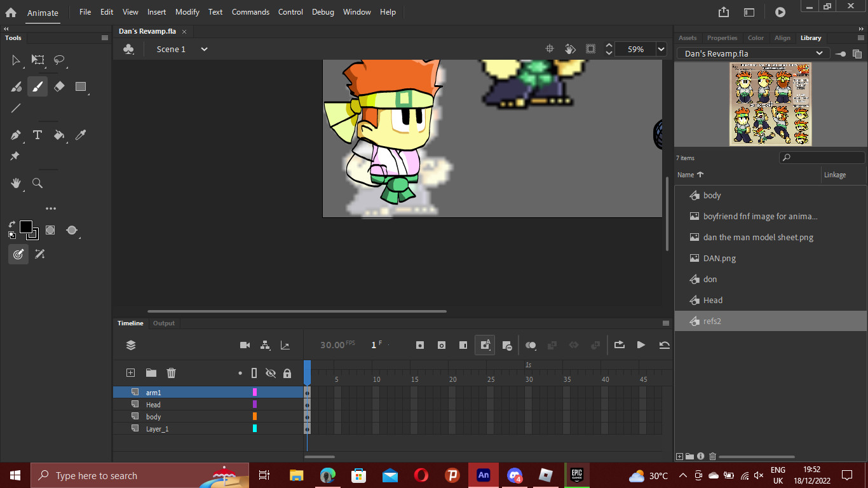The image size is (868, 488).
Task: Switch to the Properties panel tab
Action: 722,38
